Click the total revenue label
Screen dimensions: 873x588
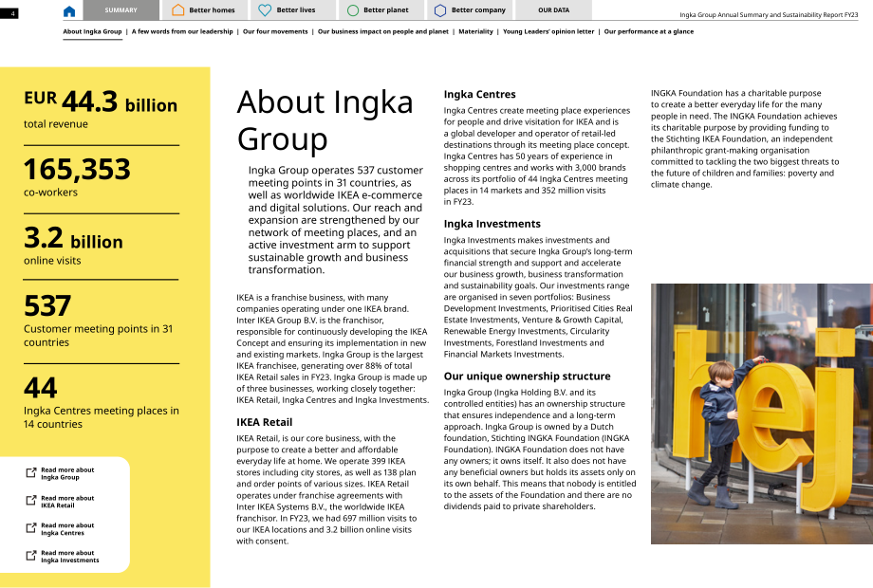point(56,124)
